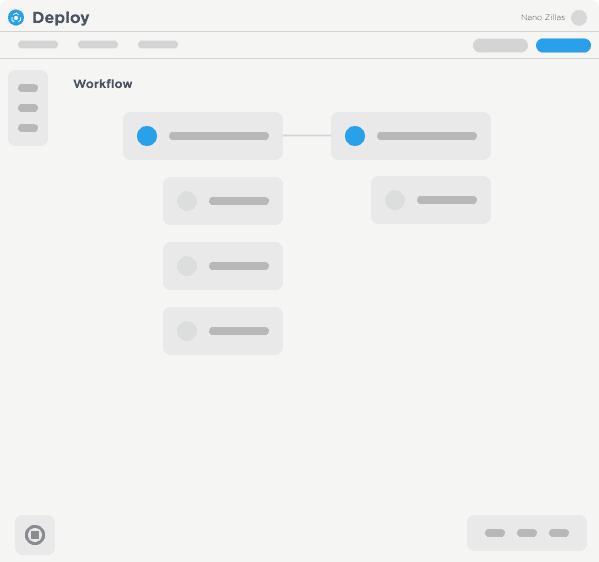Click the Deploy app title
The width and height of the screenshot is (599, 562).
point(61,18)
